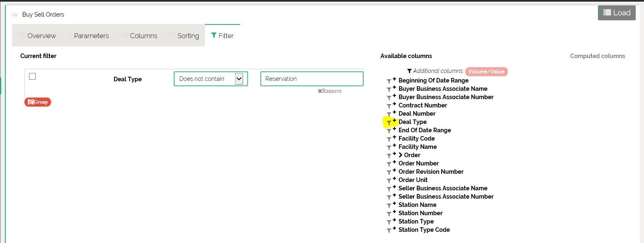Expand the Order tree node chevron
644x243 pixels.
401,155
